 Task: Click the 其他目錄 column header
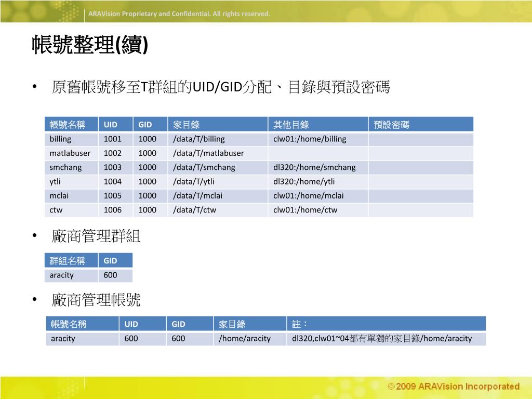[x=318, y=125]
